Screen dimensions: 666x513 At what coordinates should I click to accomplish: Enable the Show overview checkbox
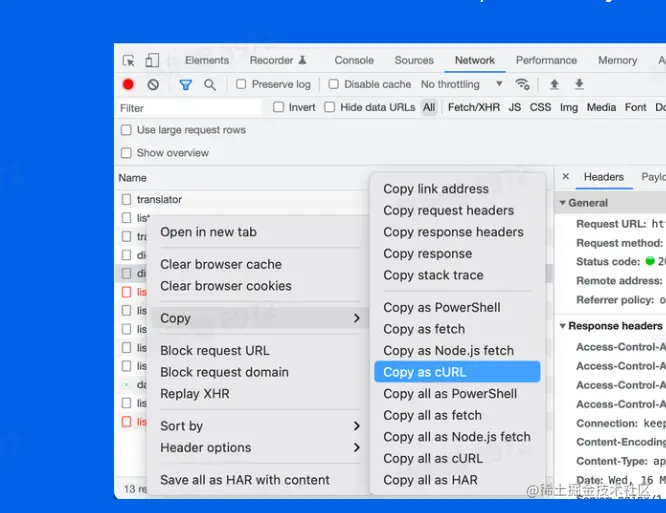click(126, 153)
